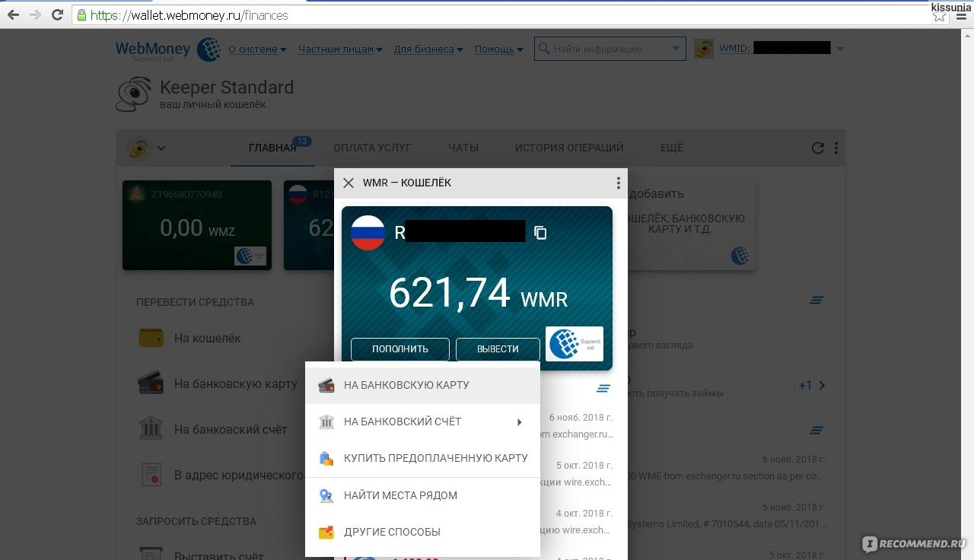This screenshot has height=560, width=974.
Task: Click the refresh icon in tab bar
Action: coord(818,148)
